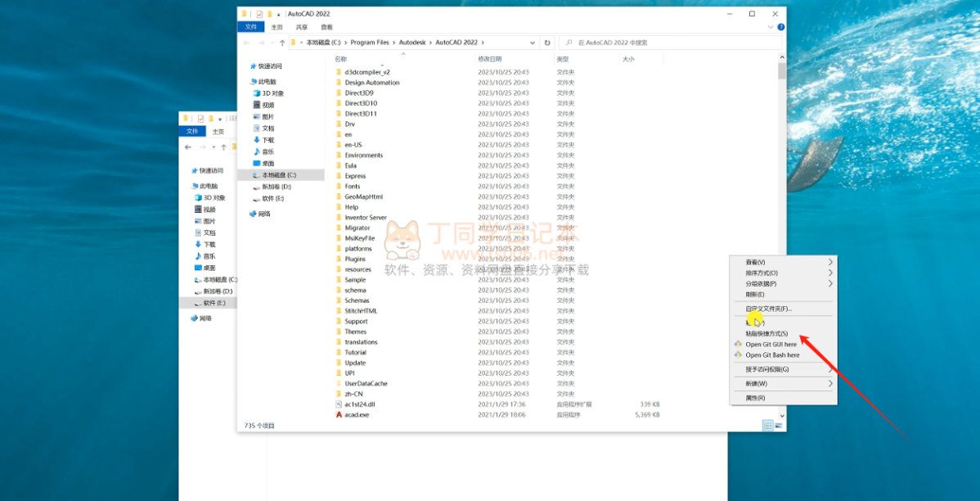Click the Plugins folder icon
This screenshot has height=501, width=980.
pos(339,259)
